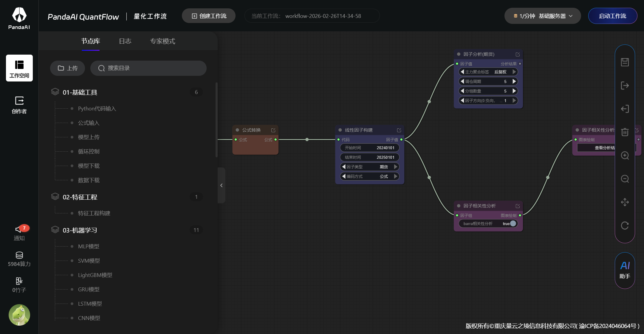This screenshot has height=334, width=644.
Task: Open edit icon on 因子分析(期货) node
Action: (x=518, y=54)
